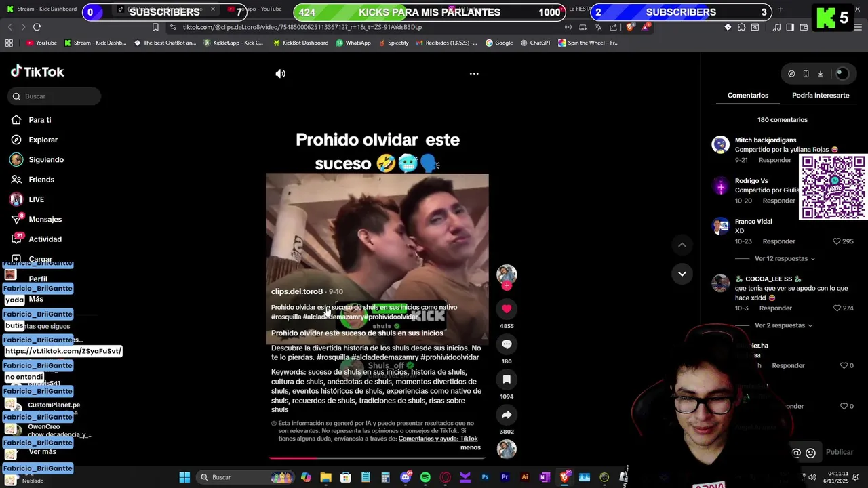Open the Friends section
Viewport: 868px width, 488px height.
pyautogui.click(x=41, y=180)
